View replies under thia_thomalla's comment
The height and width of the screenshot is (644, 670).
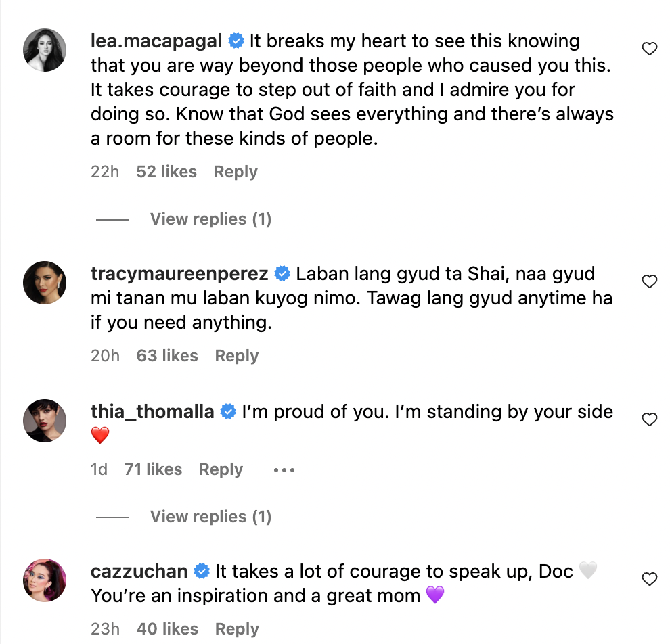(210, 517)
